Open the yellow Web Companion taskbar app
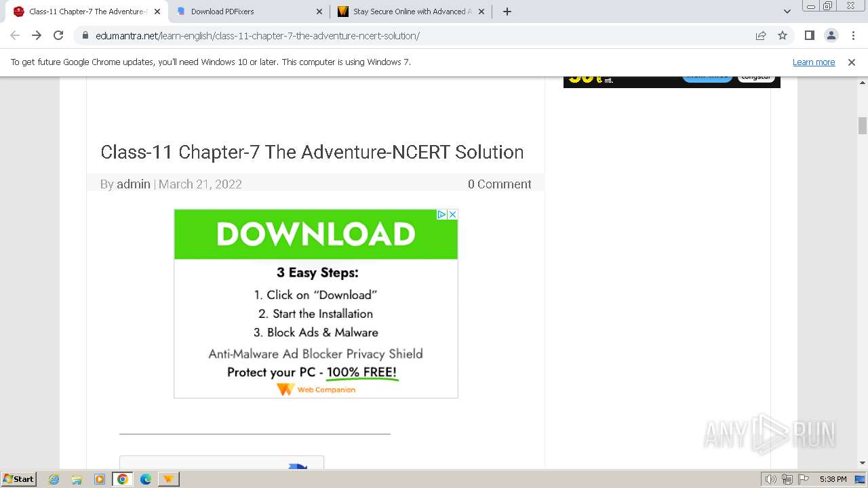Image resolution: width=868 pixels, height=488 pixels. (x=168, y=479)
